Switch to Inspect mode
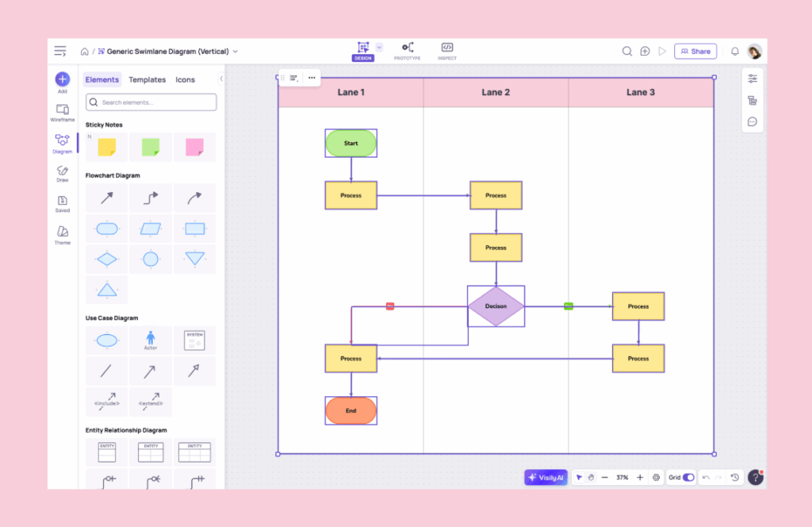The width and height of the screenshot is (812, 527). tap(447, 52)
